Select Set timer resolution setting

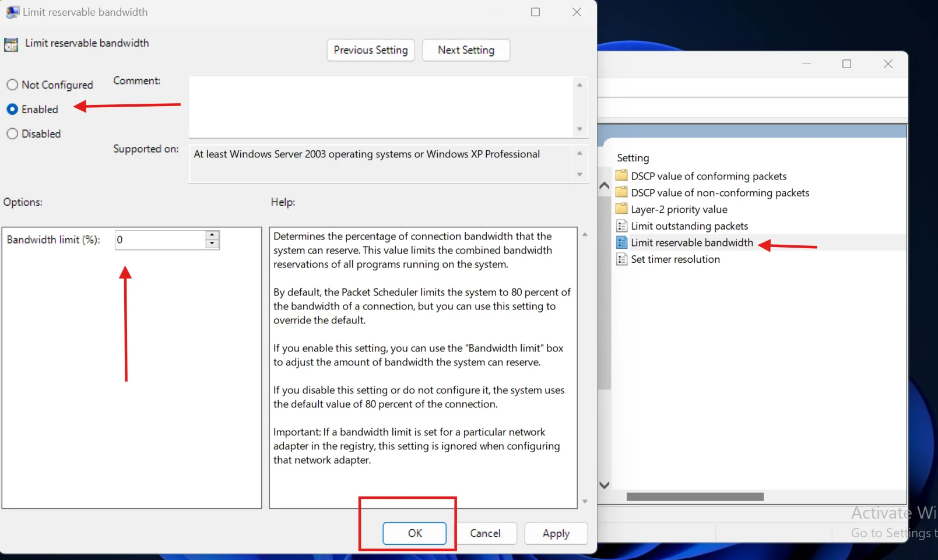675,259
